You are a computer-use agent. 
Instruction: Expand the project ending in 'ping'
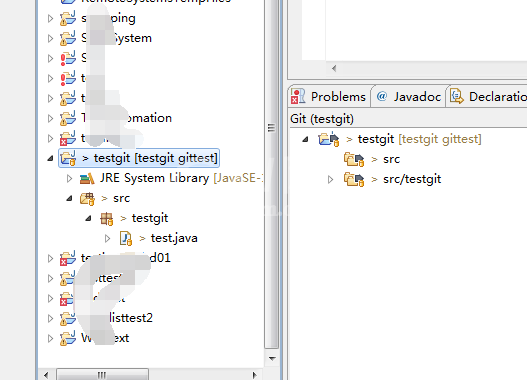pyautogui.click(x=50, y=18)
